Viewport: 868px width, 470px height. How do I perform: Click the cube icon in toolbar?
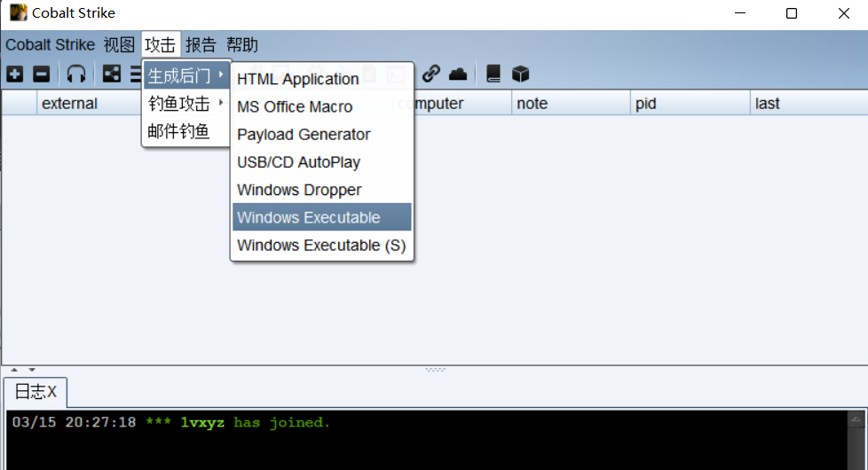(x=520, y=74)
